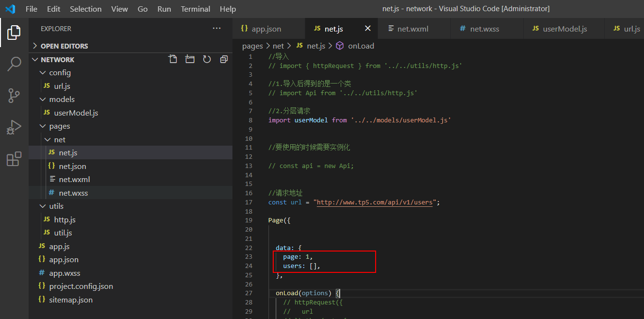Place cursor on the import userModel line
This screenshot has height=319, width=644.
[x=360, y=120]
